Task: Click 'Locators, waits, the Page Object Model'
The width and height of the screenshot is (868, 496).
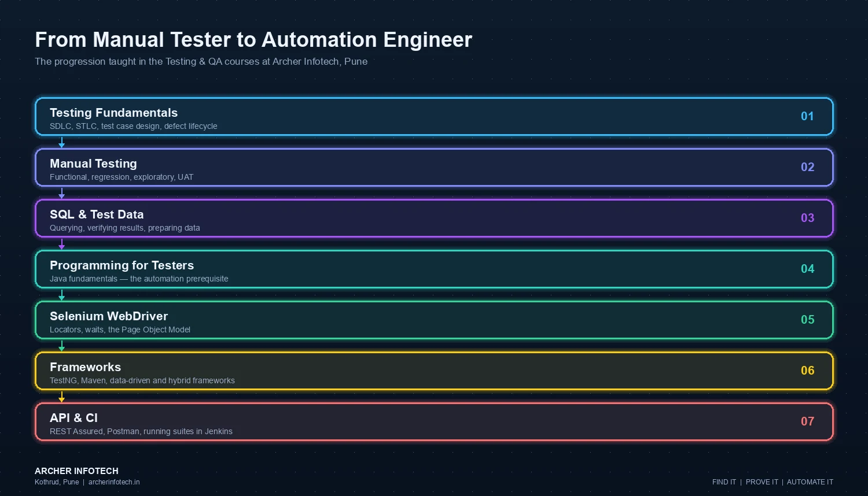Action: [120, 330]
